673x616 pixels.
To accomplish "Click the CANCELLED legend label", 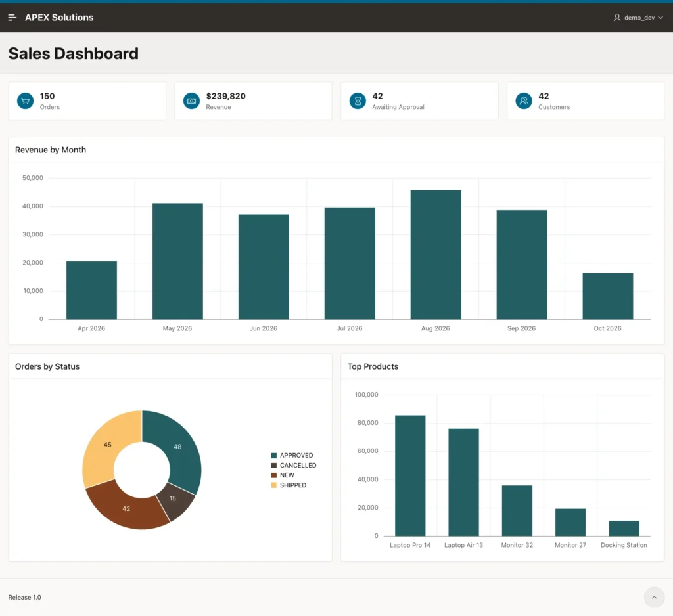I will click(x=298, y=466).
